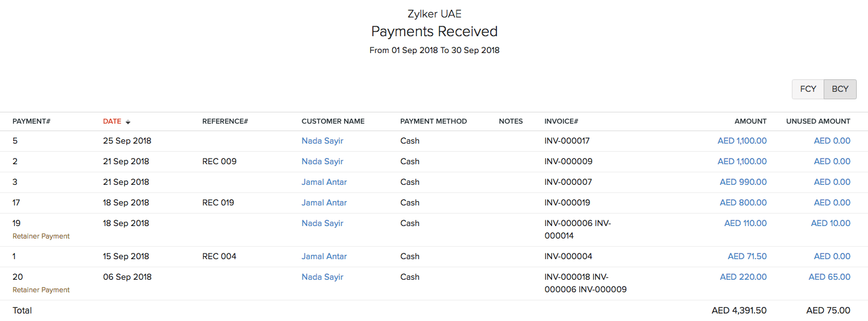Screen dimensions: 868x321
Task: Click the Payment# column header
Action: tap(31, 121)
